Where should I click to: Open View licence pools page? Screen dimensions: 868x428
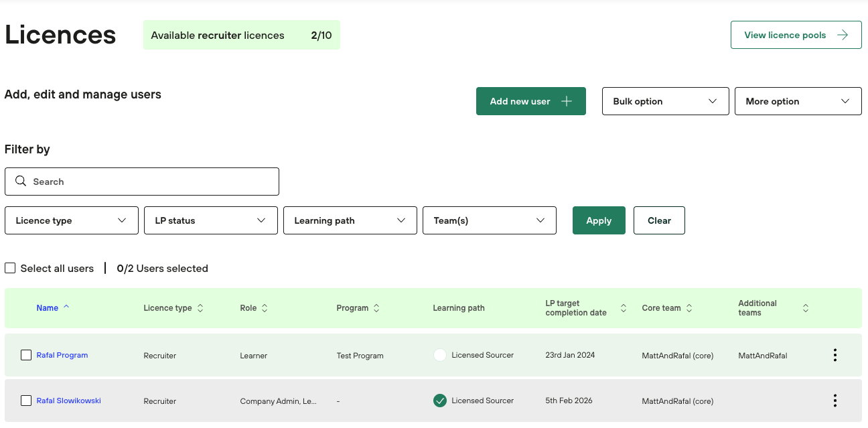pos(796,35)
